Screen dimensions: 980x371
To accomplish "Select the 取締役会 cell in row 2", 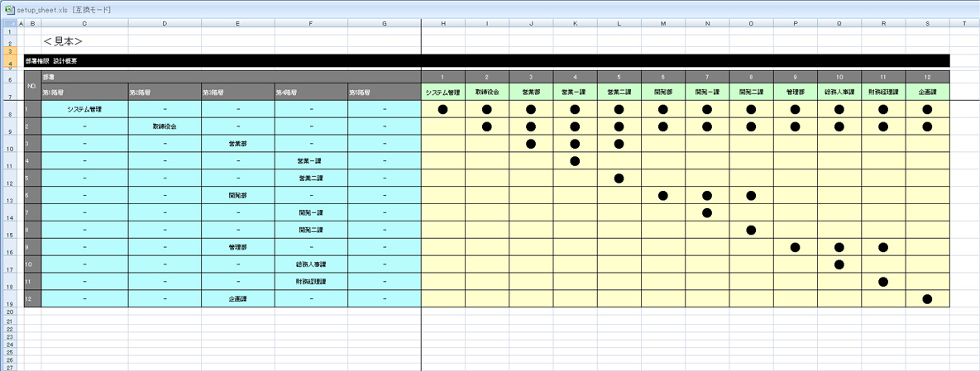I will (165, 126).
